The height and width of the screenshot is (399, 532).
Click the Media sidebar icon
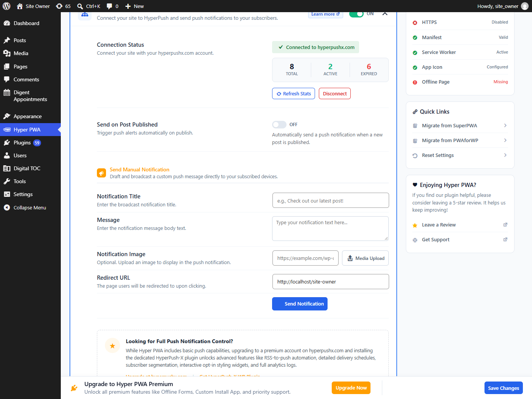7,53
